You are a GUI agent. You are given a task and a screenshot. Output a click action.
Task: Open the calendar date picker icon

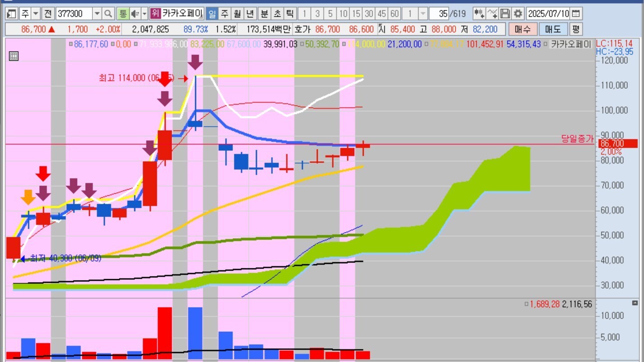tap(576, 14)
